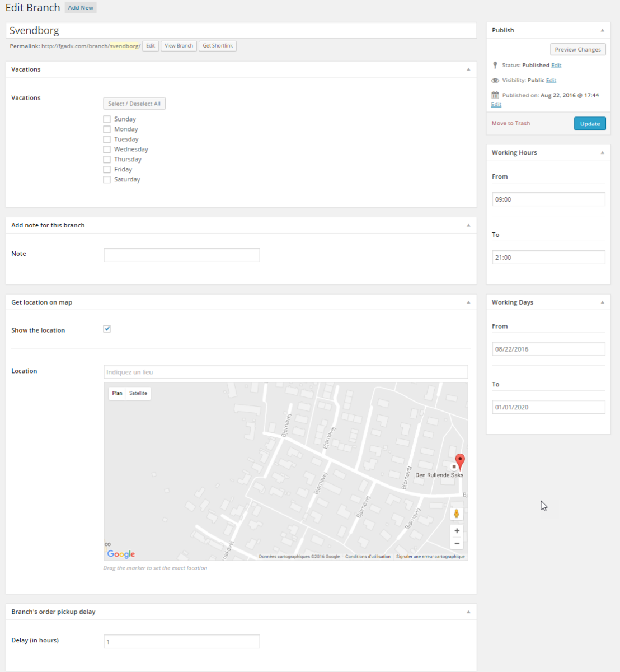Image resolution: width=620 pixels, height=672 pixels.
Task: Click the calendar icon beside Published on
Action: (495, 95)
